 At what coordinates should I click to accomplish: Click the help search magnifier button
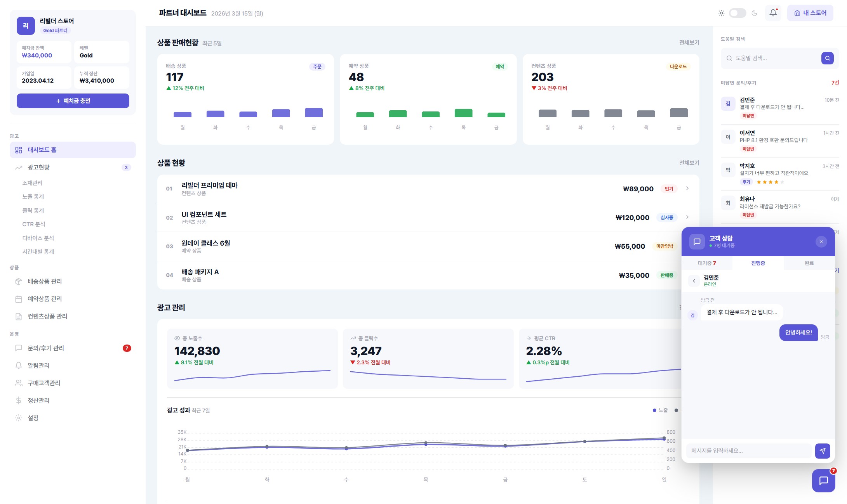(827, 58)
